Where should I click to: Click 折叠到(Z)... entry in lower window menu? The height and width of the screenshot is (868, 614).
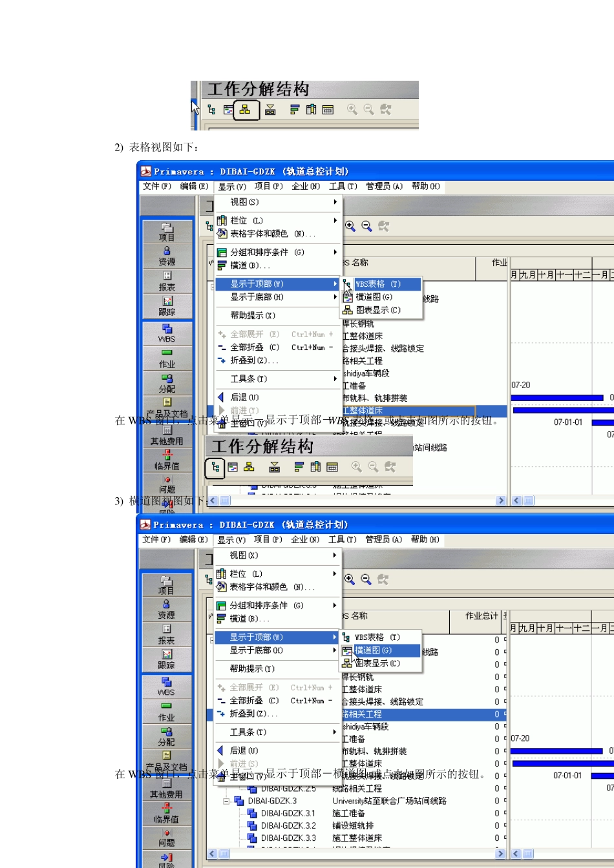click(277, 714)
